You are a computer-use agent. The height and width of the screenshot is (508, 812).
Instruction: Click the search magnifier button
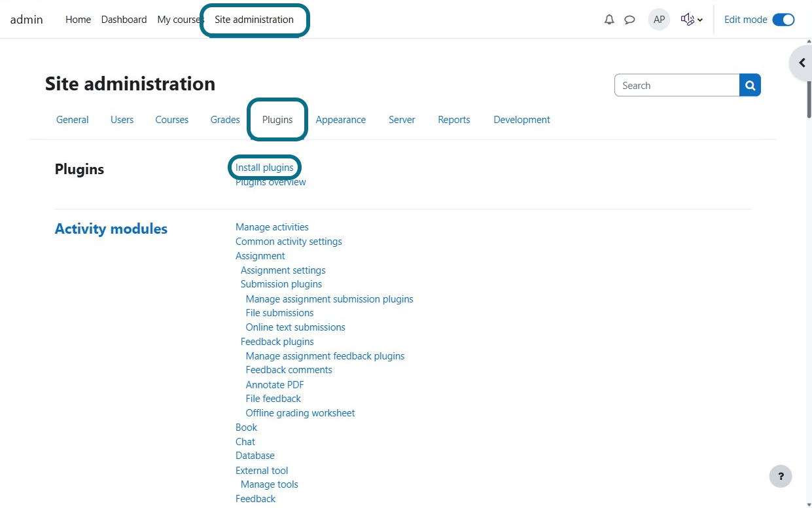[x=750, y=85]
